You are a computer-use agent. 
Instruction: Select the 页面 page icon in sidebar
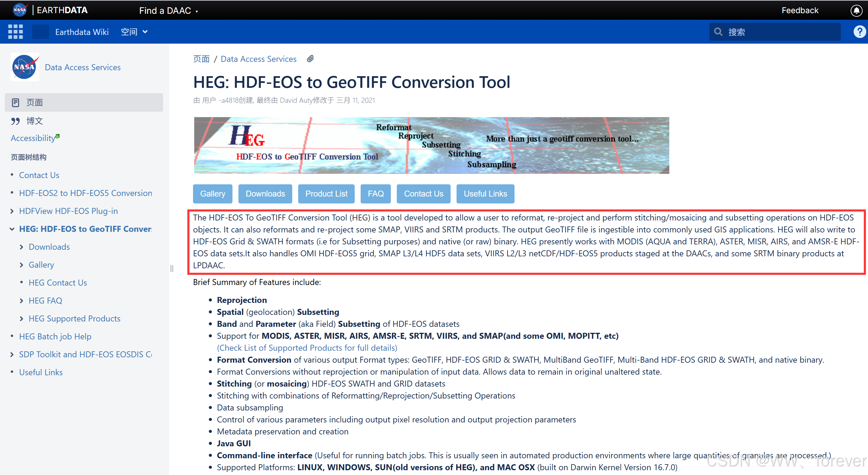16,102
